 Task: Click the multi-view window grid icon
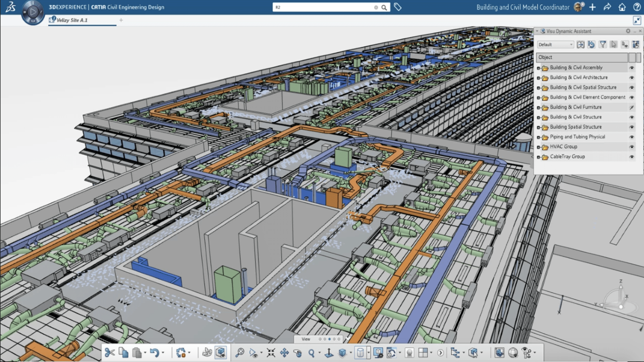coord(423,353)
